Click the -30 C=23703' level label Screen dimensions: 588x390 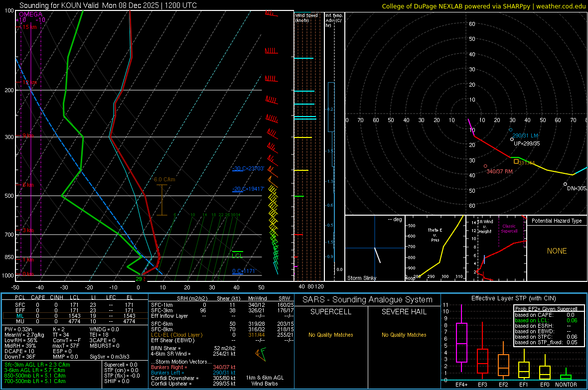click(x=248, y=168)
